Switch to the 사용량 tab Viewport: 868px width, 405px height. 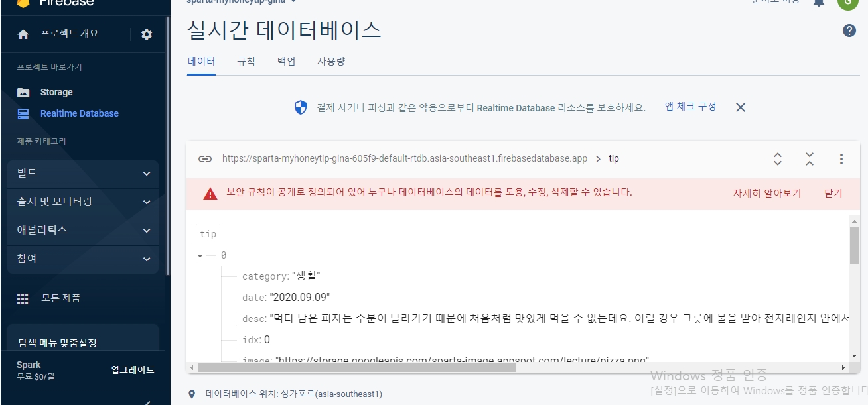pos(331,62)
